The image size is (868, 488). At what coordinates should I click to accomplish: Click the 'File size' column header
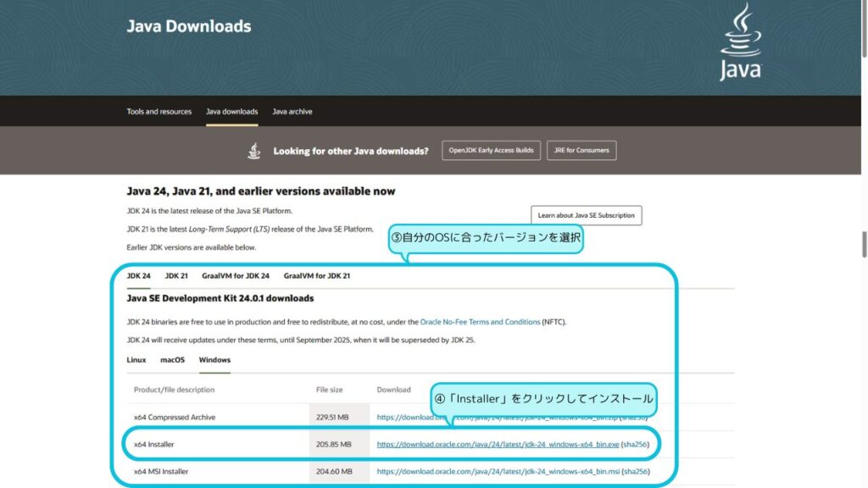pyautogui.click(x=330, y=390)
